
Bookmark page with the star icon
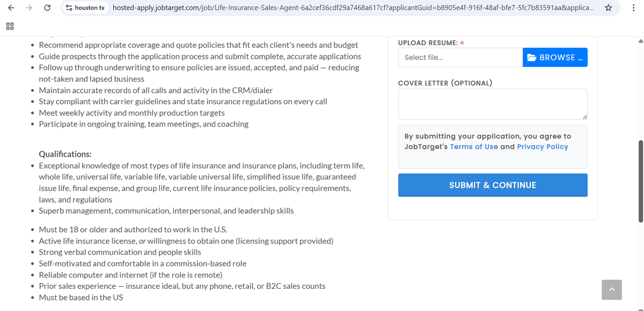point(608,8)
